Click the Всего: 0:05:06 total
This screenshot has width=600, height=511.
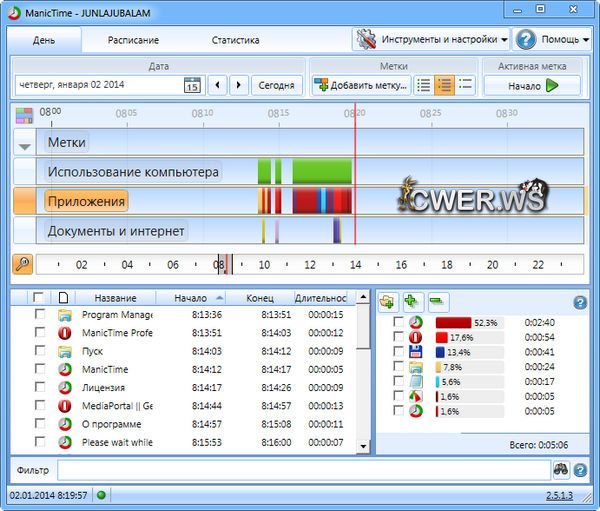coord(538,445)
